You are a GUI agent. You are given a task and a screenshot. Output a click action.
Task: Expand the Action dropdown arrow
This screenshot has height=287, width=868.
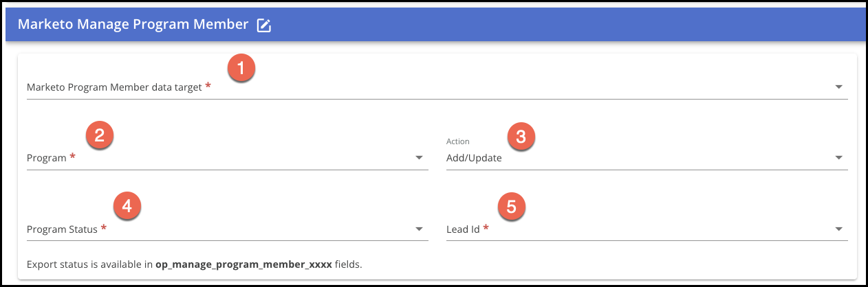click(838, 158)
